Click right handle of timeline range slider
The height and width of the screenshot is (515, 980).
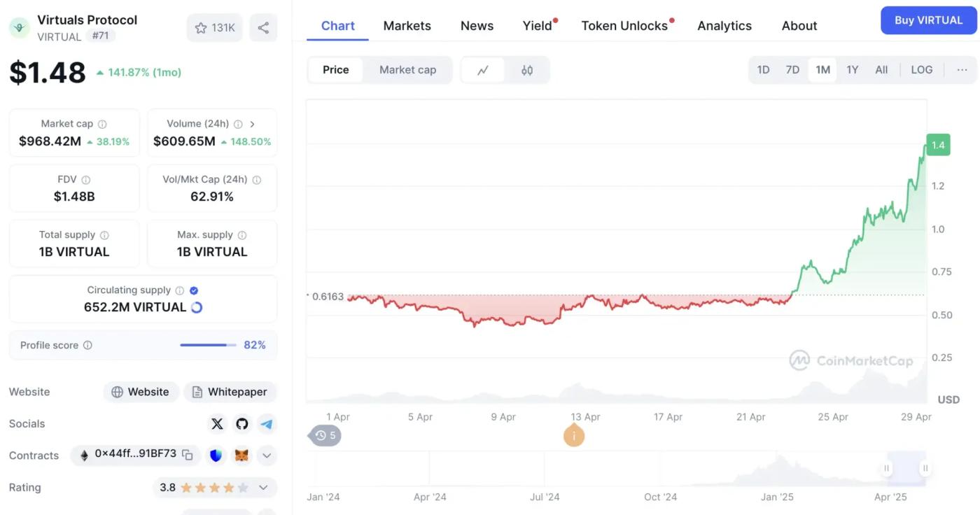(925, 468)
